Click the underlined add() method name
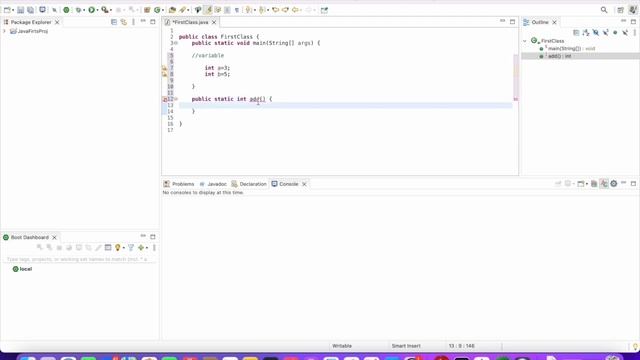640x360 pixels. tap(257, 99)
